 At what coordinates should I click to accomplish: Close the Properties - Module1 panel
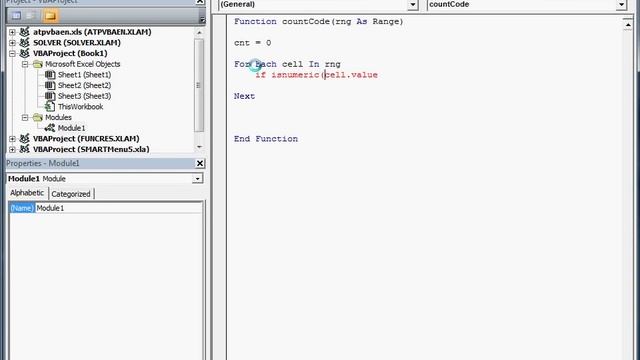pyautogui.click(x=200, y=163)
